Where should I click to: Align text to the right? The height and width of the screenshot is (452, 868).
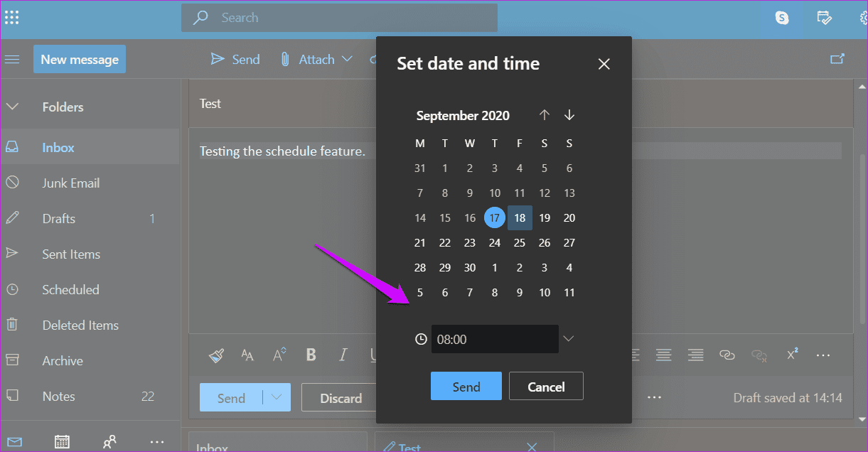695,355
